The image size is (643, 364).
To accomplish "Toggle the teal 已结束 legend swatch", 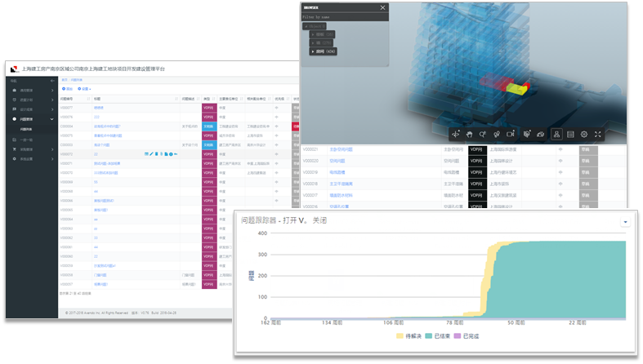I will [x=428, y=336].
